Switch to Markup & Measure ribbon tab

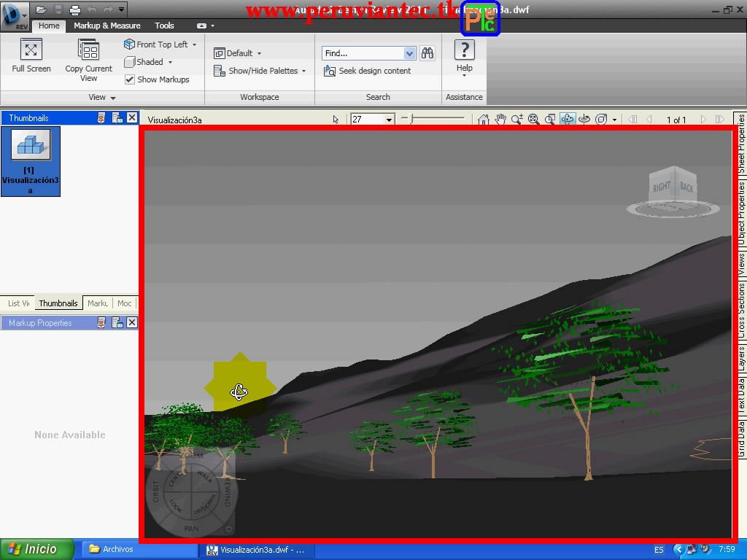coord(107,26)
